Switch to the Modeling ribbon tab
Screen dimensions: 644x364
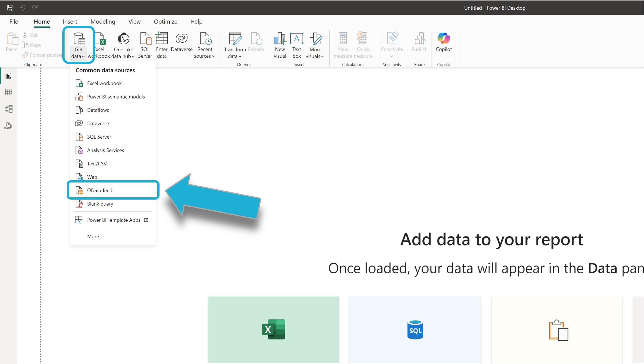tap(103, 22)
